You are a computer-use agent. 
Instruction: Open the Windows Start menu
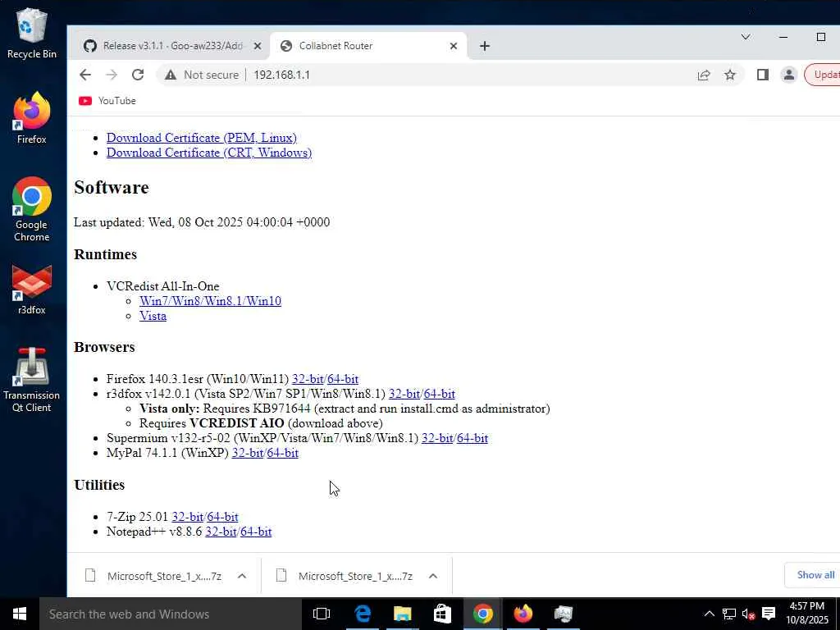(x=20, y=614)
